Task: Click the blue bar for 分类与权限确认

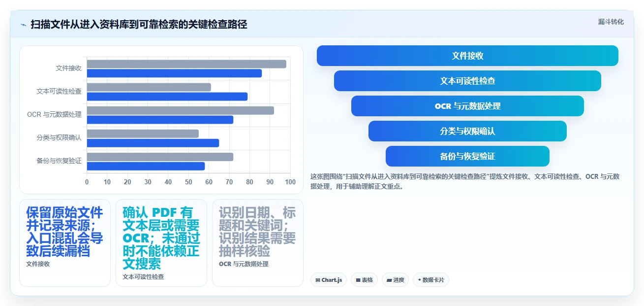Action: click(153, 143)
